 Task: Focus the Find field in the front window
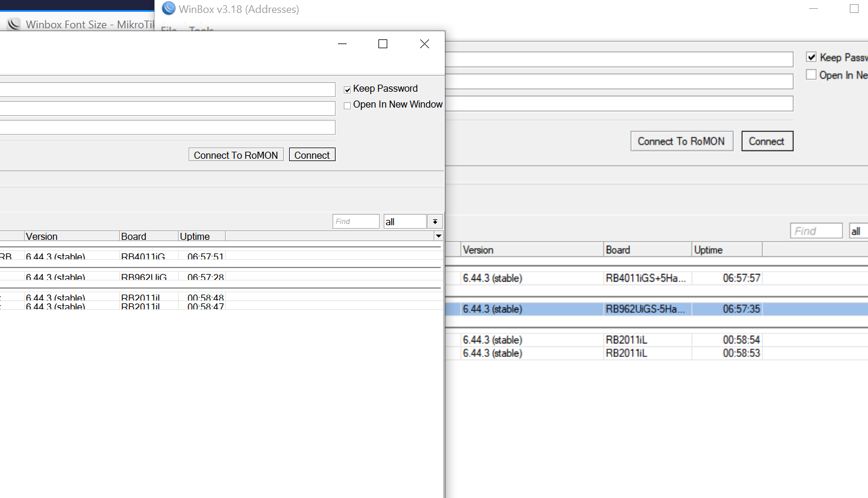tap(356, 222)
